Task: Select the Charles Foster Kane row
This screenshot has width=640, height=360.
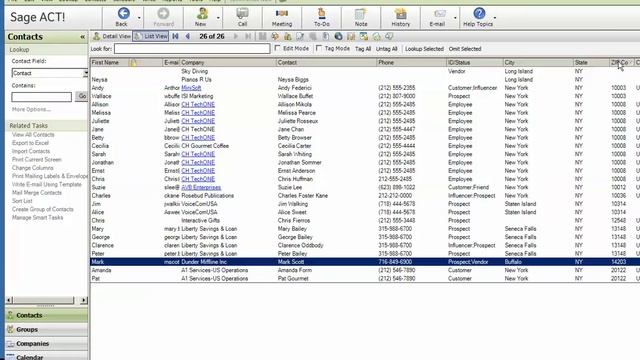Action: point(365,196)
